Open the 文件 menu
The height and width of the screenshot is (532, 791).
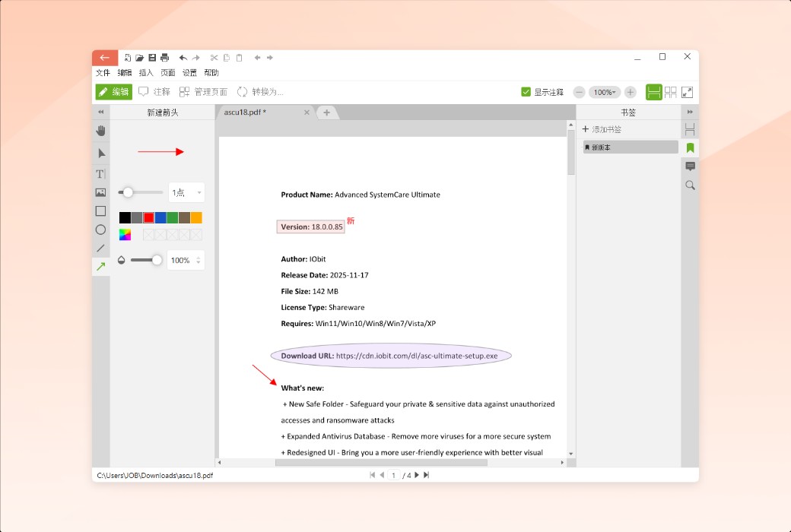click(103, 73)
